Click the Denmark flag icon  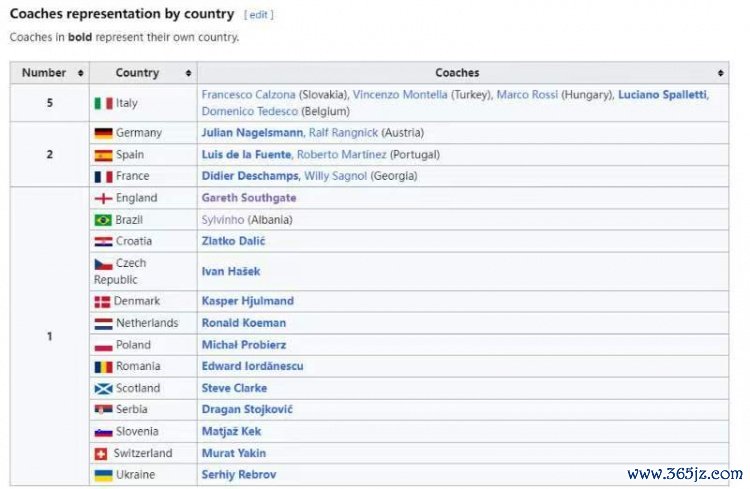tap(103, 301)
